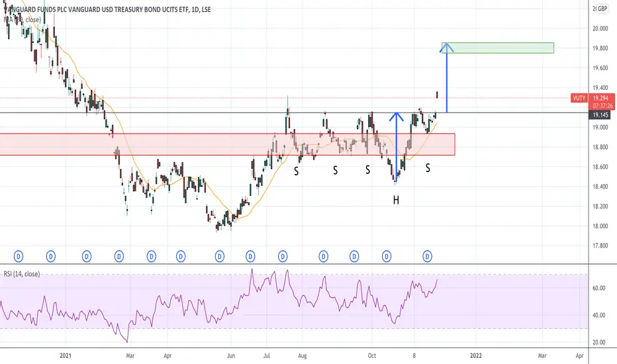Click the December 2020 dividend marker

pyautogui.click(x=50, y=257)
